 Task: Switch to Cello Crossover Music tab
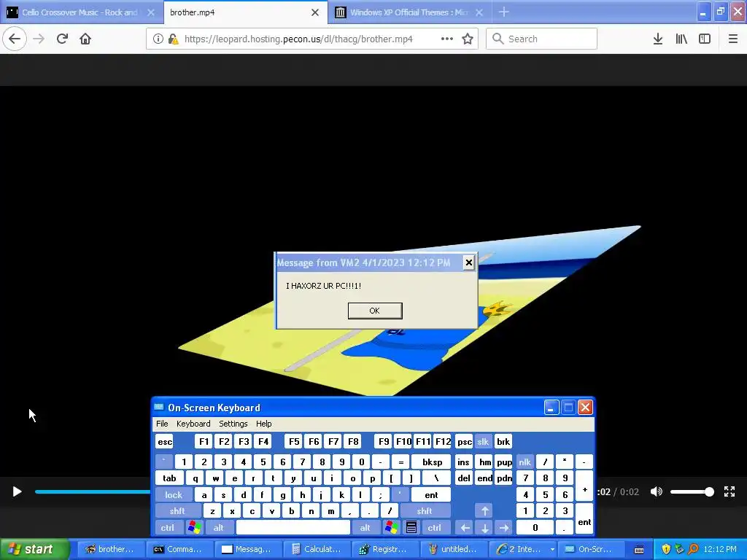82,12
